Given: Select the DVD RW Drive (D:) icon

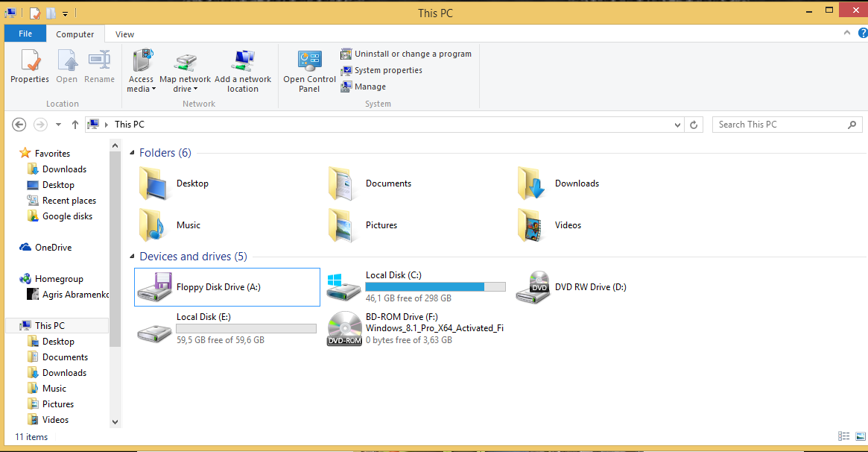Looking at the screenshot, I should 533,287.
